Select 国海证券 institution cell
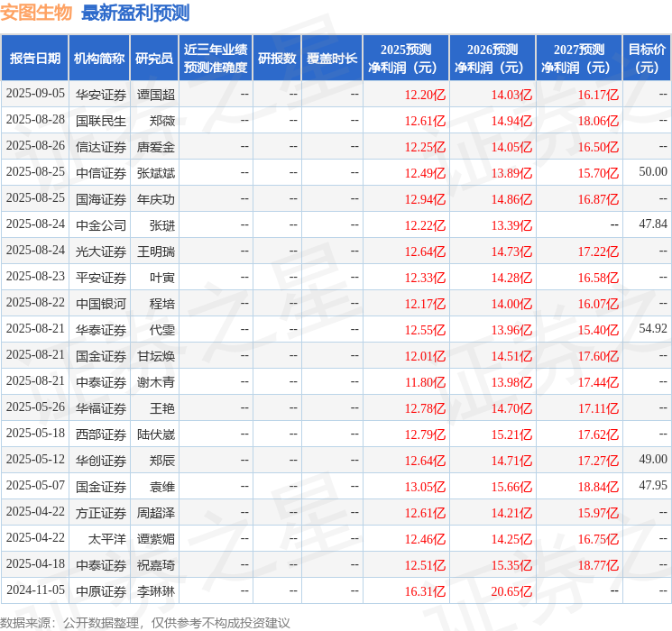The width and height of the screenshot is (672, 631). coord(101,199)
